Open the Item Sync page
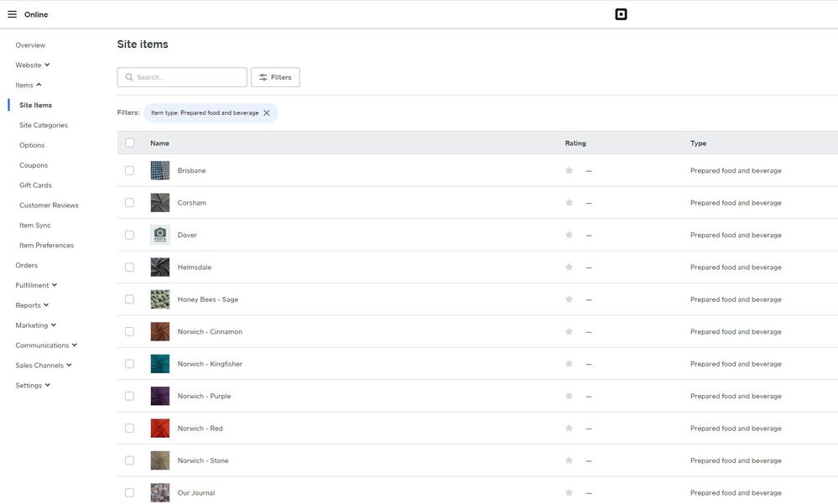 tap(35, 226)
